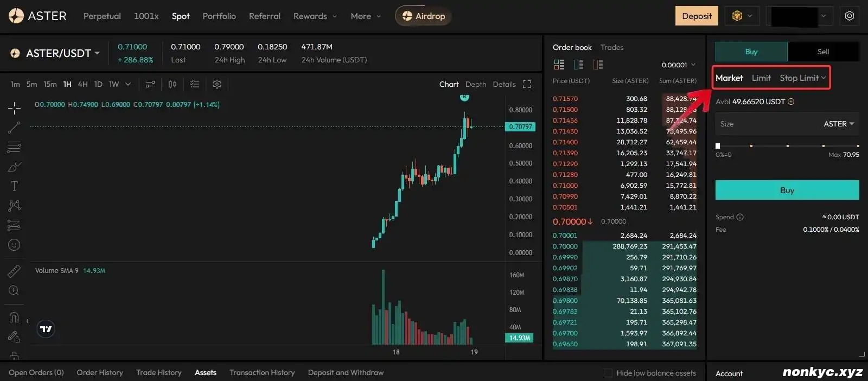Image resolution: width=868 pixels, height=381 pixels.
Task: Open settings hexagon icon in header
Action: point(850,16)
